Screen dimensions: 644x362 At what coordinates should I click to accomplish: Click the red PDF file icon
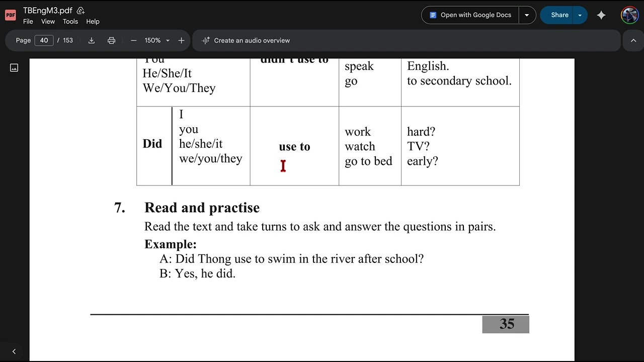tap(11, 15)
